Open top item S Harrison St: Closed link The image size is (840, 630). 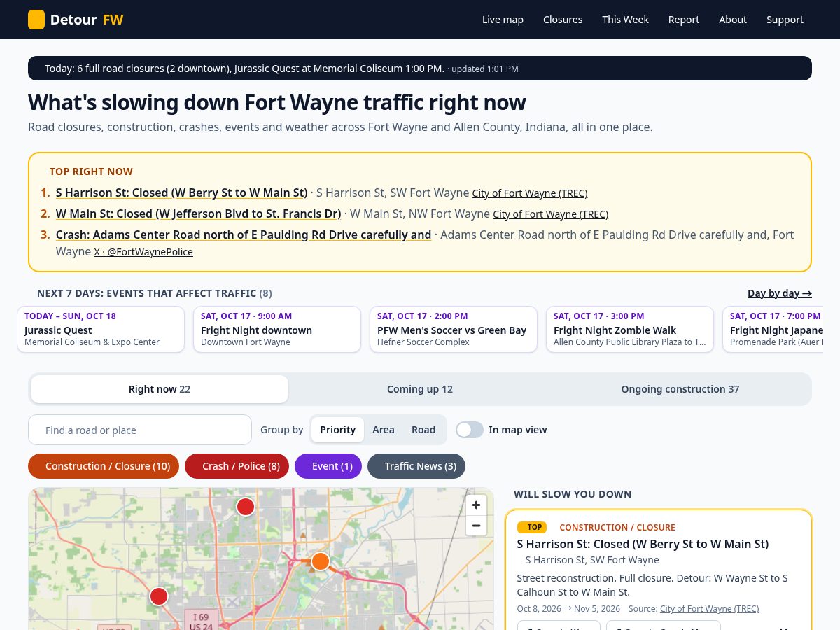click(x=181, y=192)
